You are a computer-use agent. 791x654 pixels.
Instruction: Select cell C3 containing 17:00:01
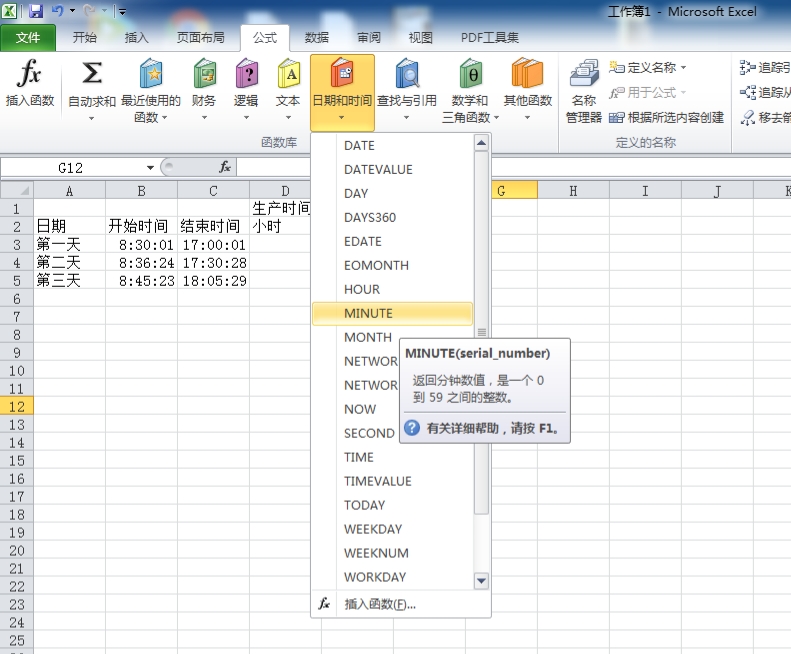tap(213, 244)
